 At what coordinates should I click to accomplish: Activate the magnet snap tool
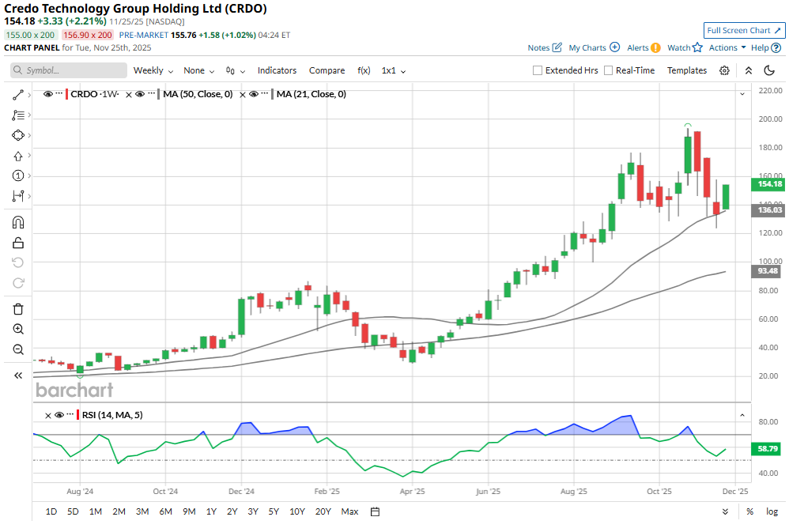tap(18, 223)
